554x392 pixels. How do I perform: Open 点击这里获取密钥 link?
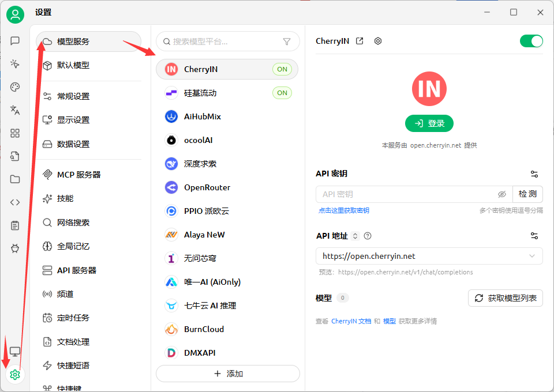[x=344, y=210]
